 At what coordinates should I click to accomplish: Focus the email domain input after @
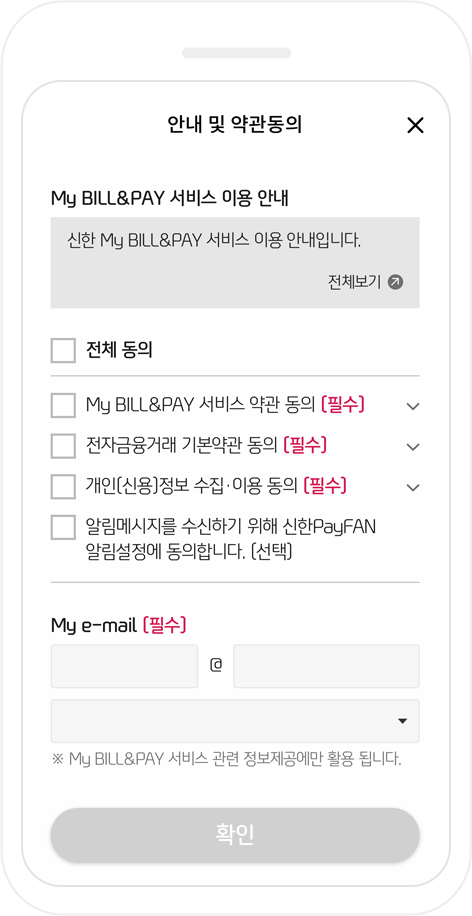pos(326,666)
